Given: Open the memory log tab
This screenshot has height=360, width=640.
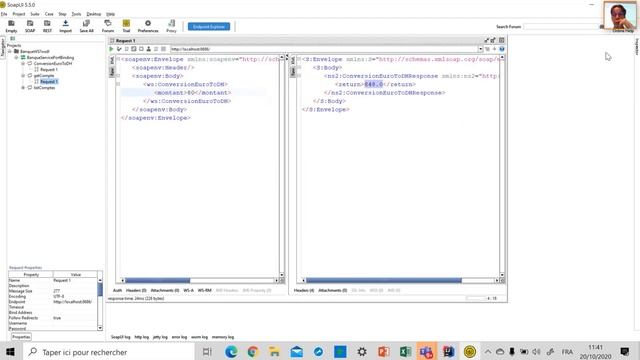Looking at the screenshot, I should [x=223, y=337].
